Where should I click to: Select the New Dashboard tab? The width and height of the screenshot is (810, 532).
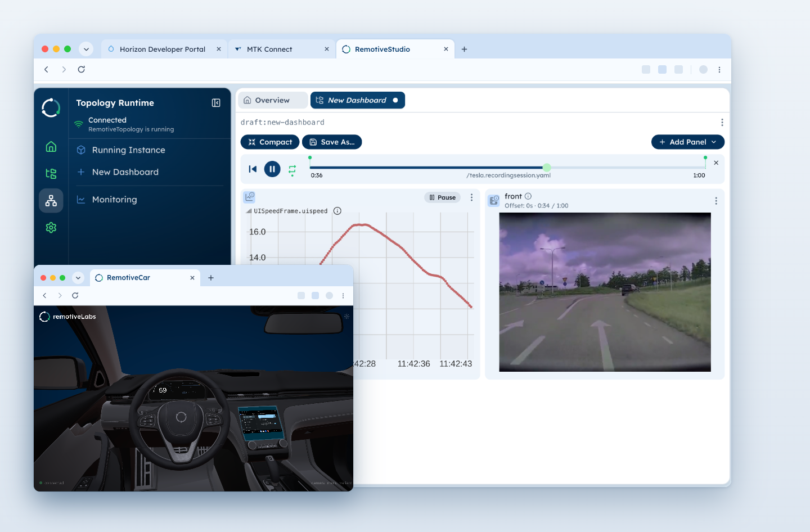358,101
